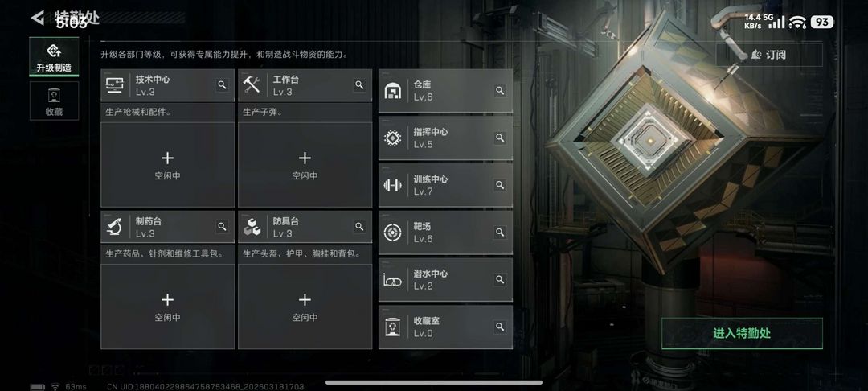Click the 防具台 cubes icon

click(x=252, y=227)
